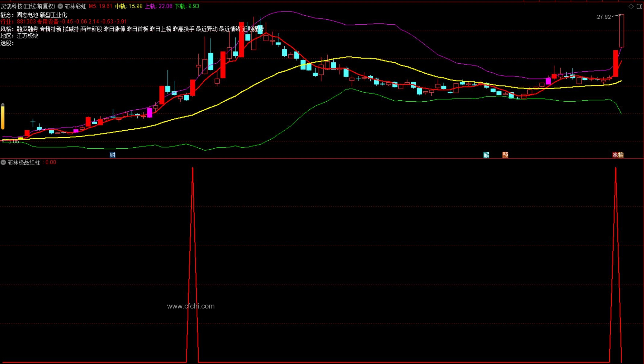The image size is (644, 364).
Task: Select the 布林极品红柱 sub-indicator label
Action: (x=24, y=163)
